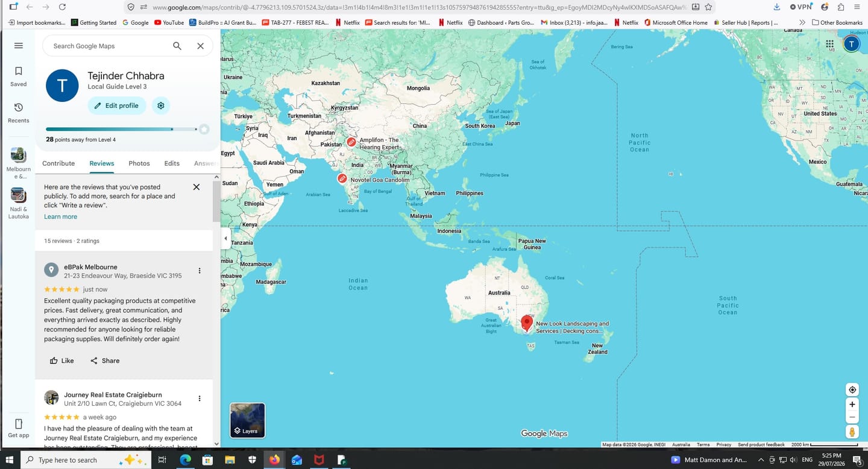Bookmark this page with the star
The width and height of the screenshot is (868, 469).
[x=709, y=7]
